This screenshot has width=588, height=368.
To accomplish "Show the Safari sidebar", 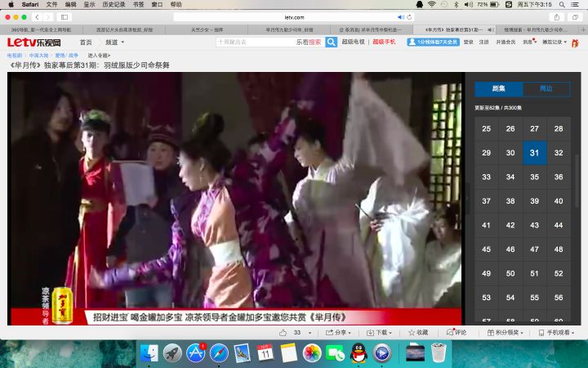I will coord(65,17).
